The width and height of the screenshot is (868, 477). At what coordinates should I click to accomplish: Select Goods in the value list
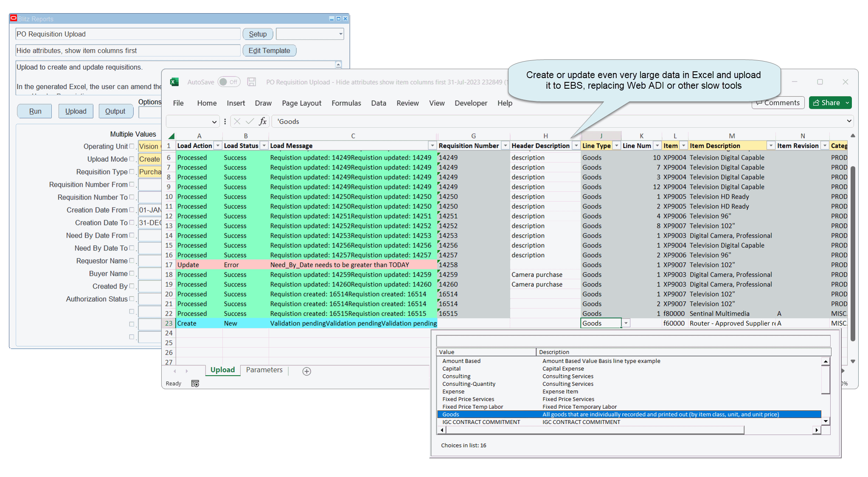click(x=629, y=415)
